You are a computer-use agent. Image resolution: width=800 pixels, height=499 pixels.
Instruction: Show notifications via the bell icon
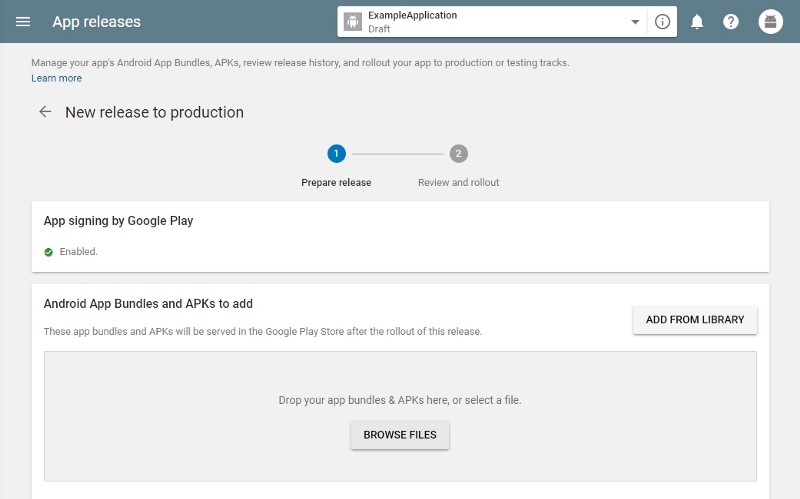(x=697, y=22)
